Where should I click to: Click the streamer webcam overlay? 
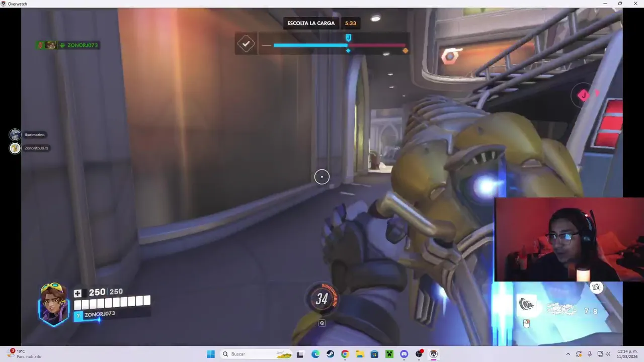569,239
